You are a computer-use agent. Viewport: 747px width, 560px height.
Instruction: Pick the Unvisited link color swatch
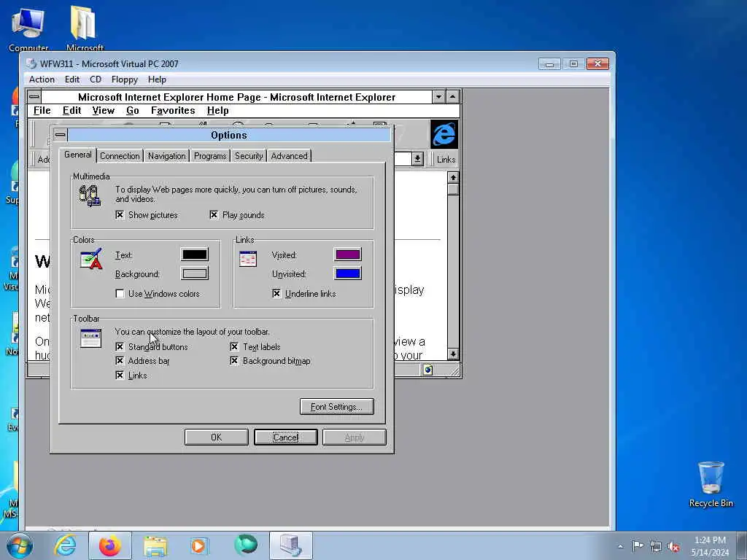tap(348, 273)
